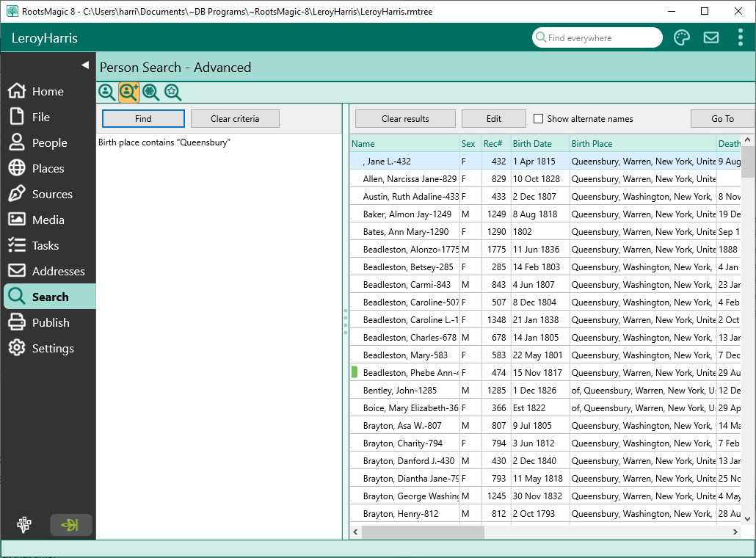Enable Show alternate names checkbox

[x=538, y=119]
